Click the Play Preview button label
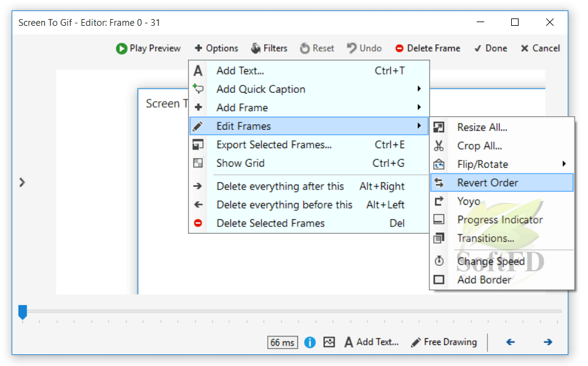588x366 pixels. point(155,49)
